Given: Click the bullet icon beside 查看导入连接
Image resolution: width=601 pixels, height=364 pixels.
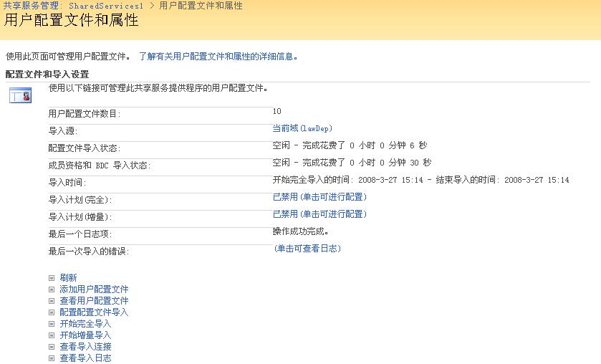Looking at the screenshot, I should coord(52,347).
